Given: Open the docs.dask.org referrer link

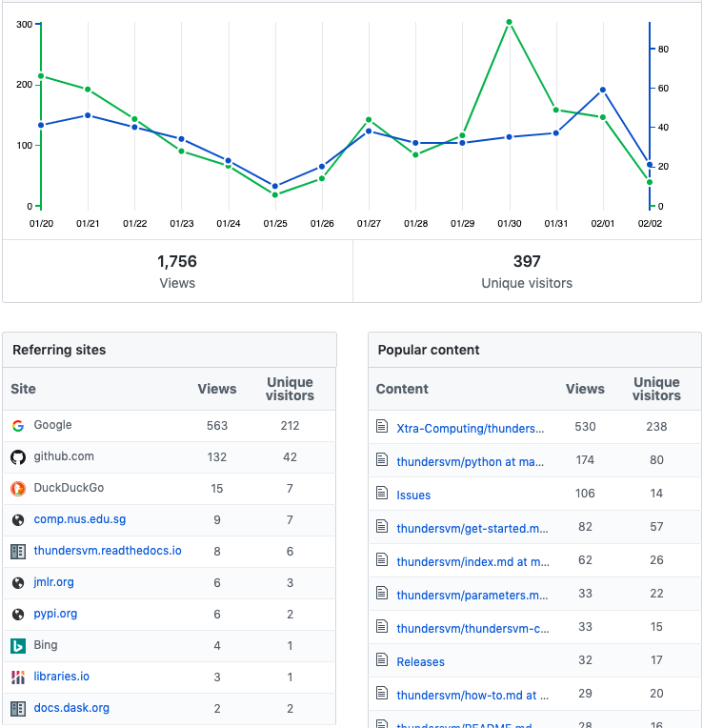Looking at the screenshot, I should pos(72,708).
